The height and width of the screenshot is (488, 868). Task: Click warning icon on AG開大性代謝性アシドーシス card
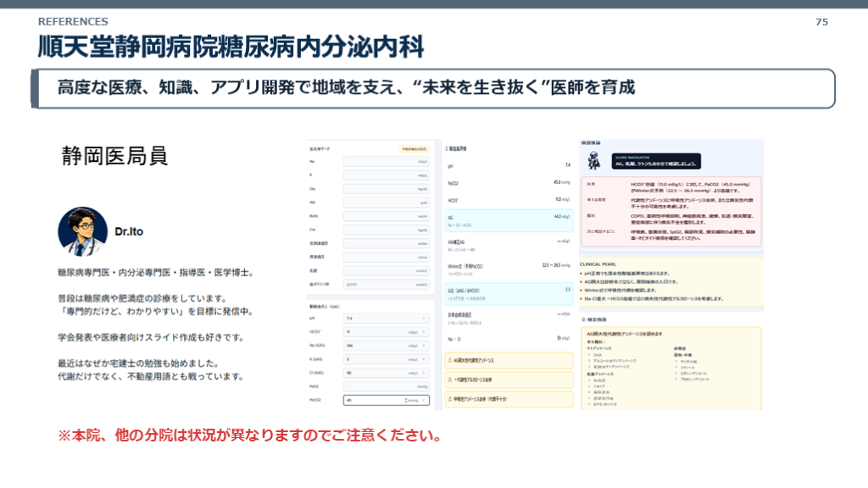[x=449, y=360]
